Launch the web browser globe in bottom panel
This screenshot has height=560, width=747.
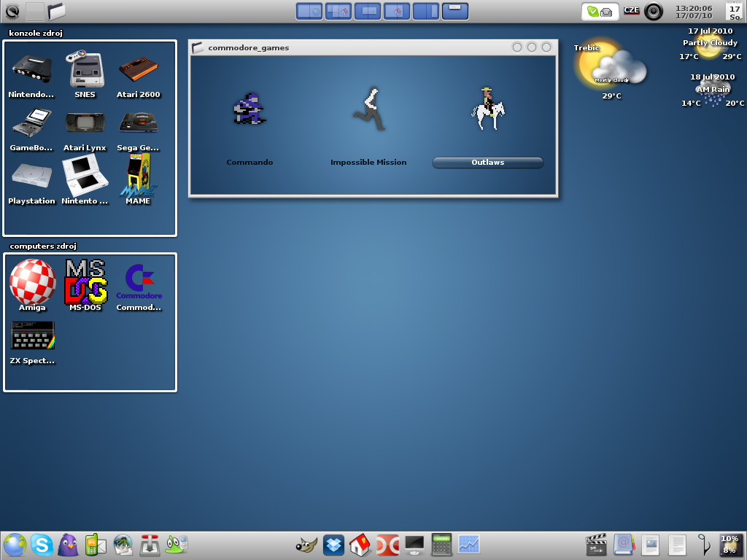15,545
